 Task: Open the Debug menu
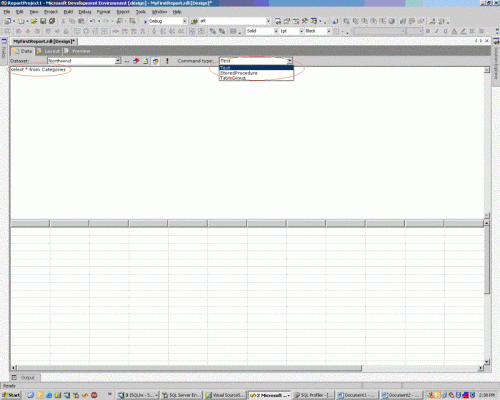pyautogui.click(x=85, y=12)
